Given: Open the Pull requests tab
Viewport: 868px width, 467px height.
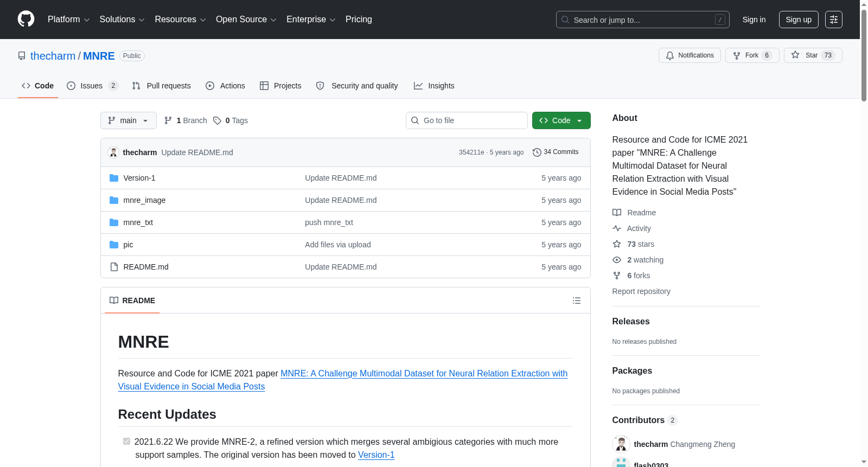Looking at the screenshot, I should 162,86.
